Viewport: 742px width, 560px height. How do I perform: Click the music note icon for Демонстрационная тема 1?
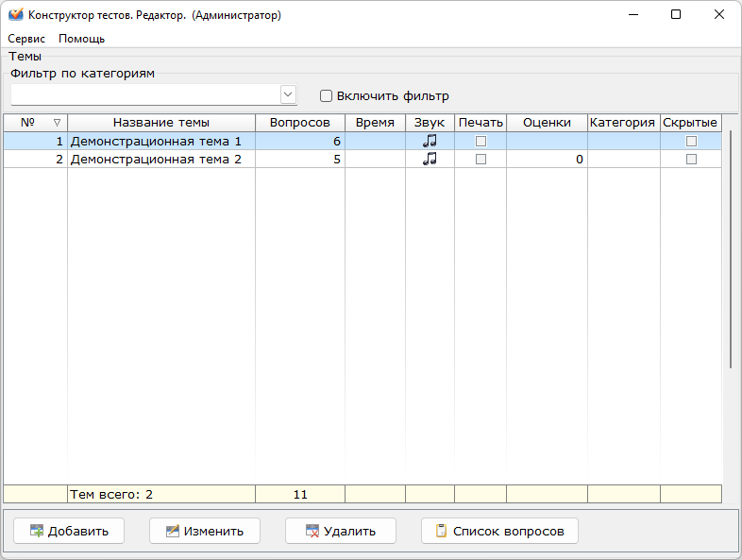coord(430,141)
